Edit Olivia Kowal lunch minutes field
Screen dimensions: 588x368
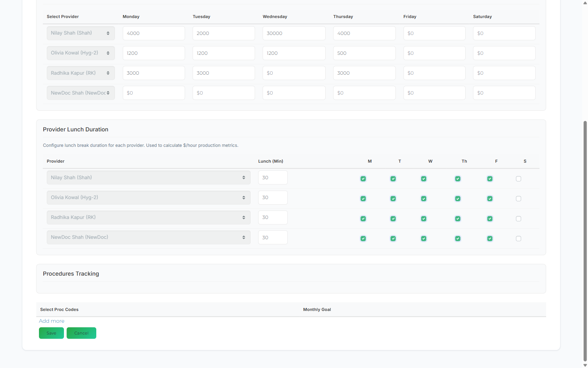[273, 198]
